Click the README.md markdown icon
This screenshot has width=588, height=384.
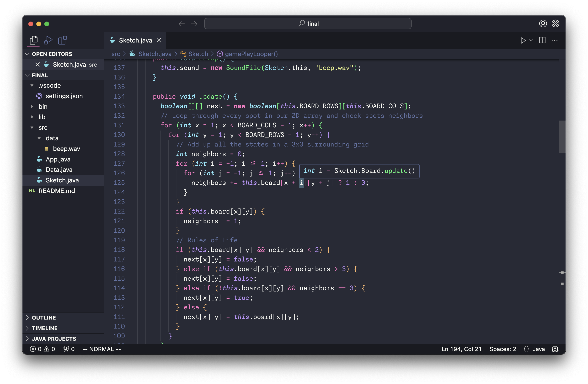[x=32, y=191]
